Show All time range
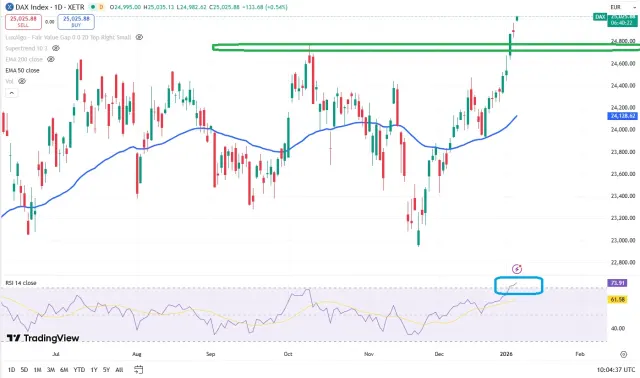This screenshot has height=378, width=640. click(x=119, y=370)
